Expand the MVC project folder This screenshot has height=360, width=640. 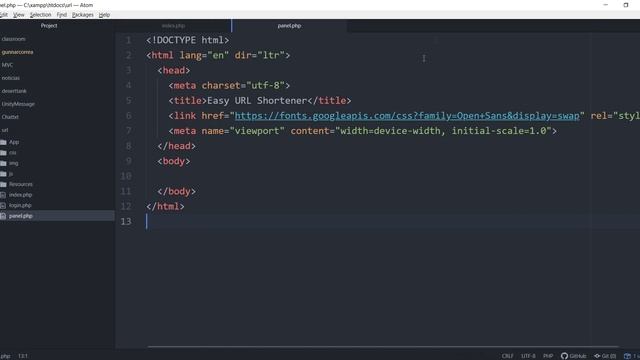7,65
